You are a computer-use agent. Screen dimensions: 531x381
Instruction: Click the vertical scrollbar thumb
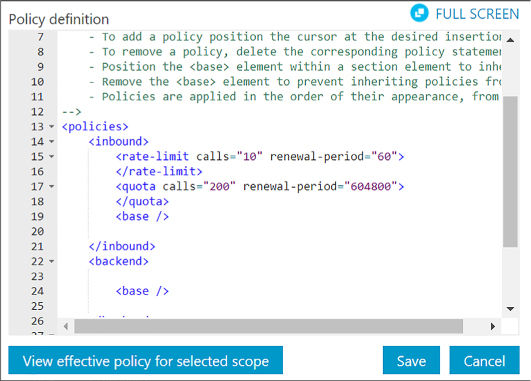(x=510, y=172)
